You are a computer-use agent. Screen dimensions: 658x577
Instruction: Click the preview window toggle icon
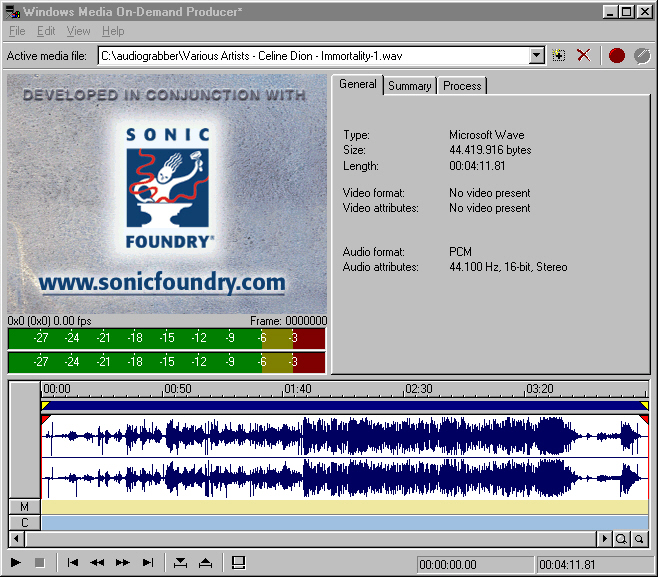[238, 562]
